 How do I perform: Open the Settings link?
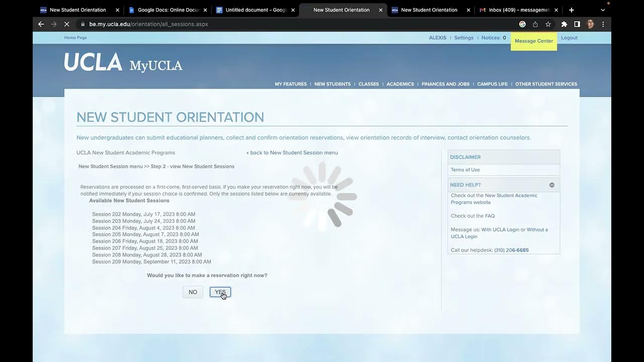point(464,38)
